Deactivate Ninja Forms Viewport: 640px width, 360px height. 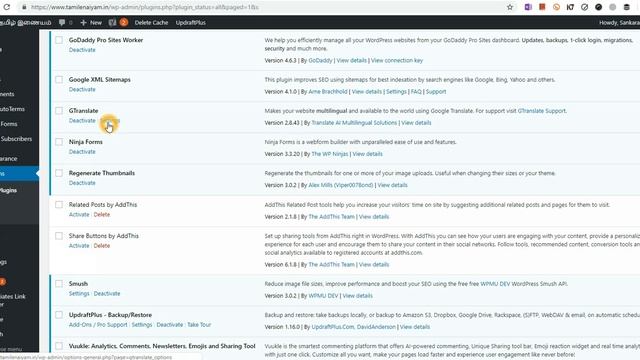pos(82,152)
